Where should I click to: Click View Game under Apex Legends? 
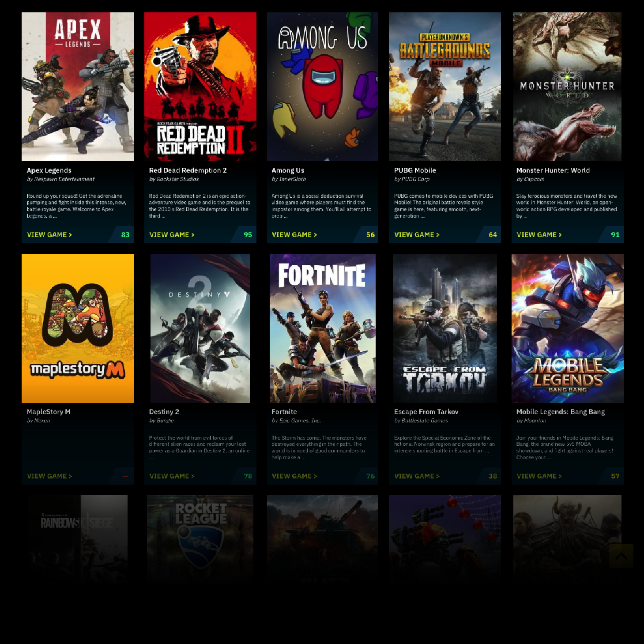(49, 235)
